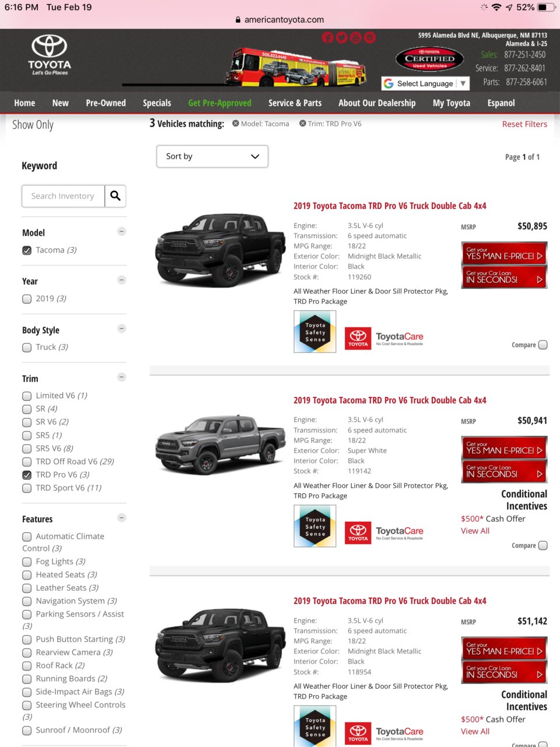Image resolution: width=560 pixels, height=747 pixels.
Task: Check the Heated Seats feature checkbox
Action: pos(27,575)
